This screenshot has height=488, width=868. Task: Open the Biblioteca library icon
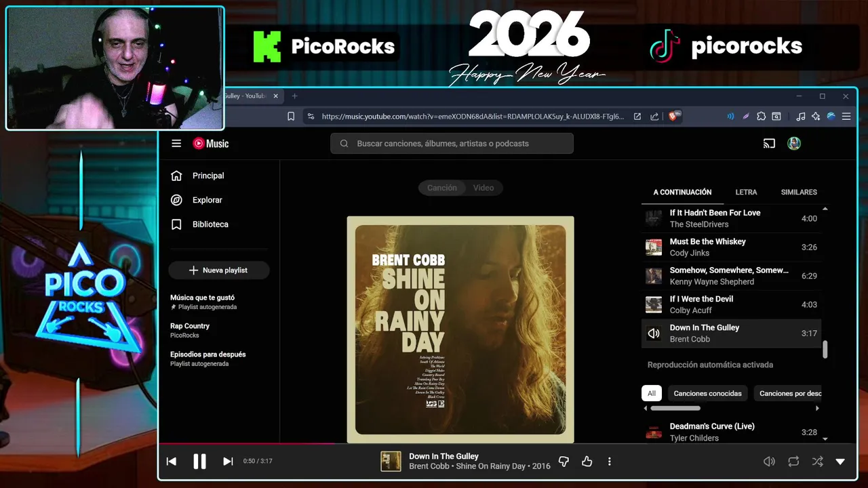pos(176,224)
